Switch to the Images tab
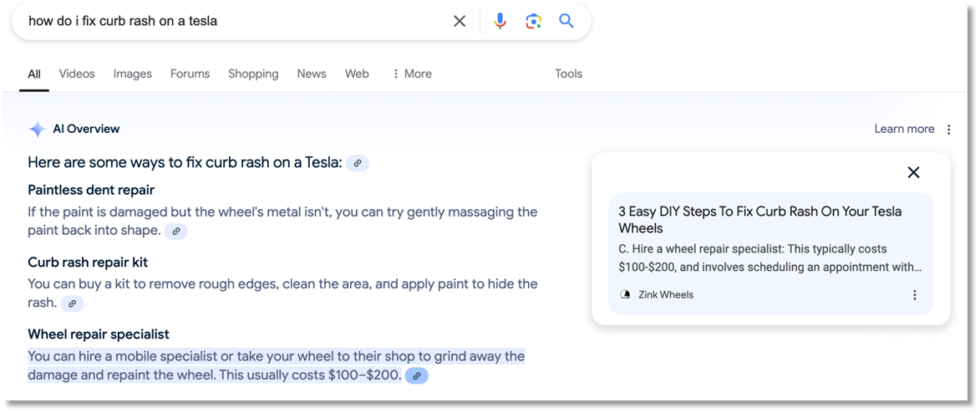The width and height of the screenshot is (980, 413). point(133,74)
